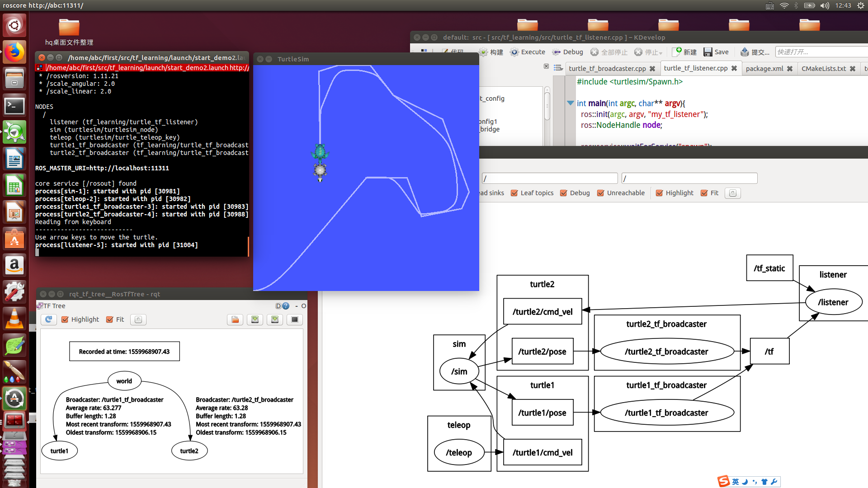Uncheck Highlight in the TF Tree panel

[65, 319]
